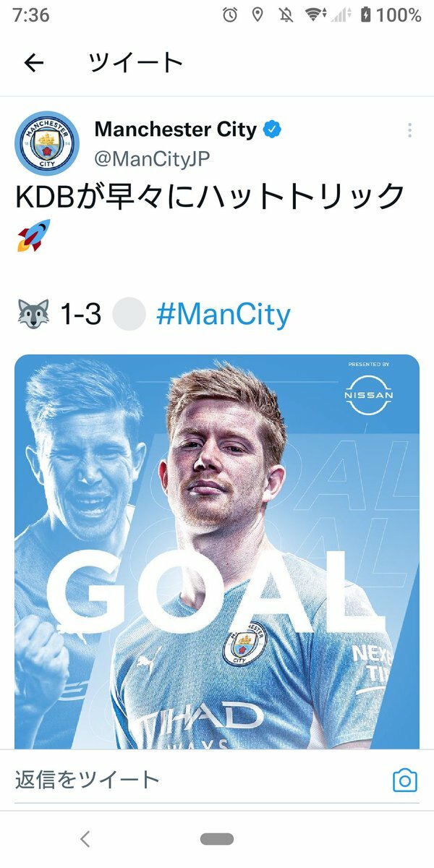The image size is (434, 868).
Task: Tap the Wi-Fi status icon
Action: [314, 14]
